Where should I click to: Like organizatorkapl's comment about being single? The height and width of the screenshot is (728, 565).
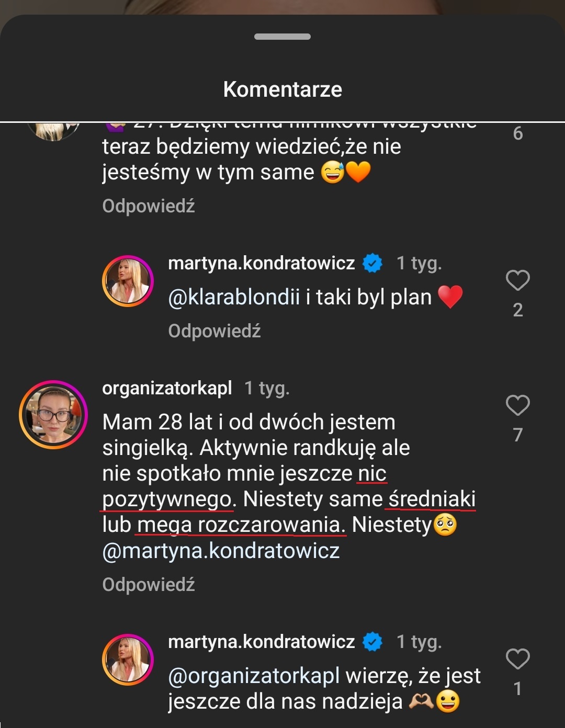tap(517, 405)
